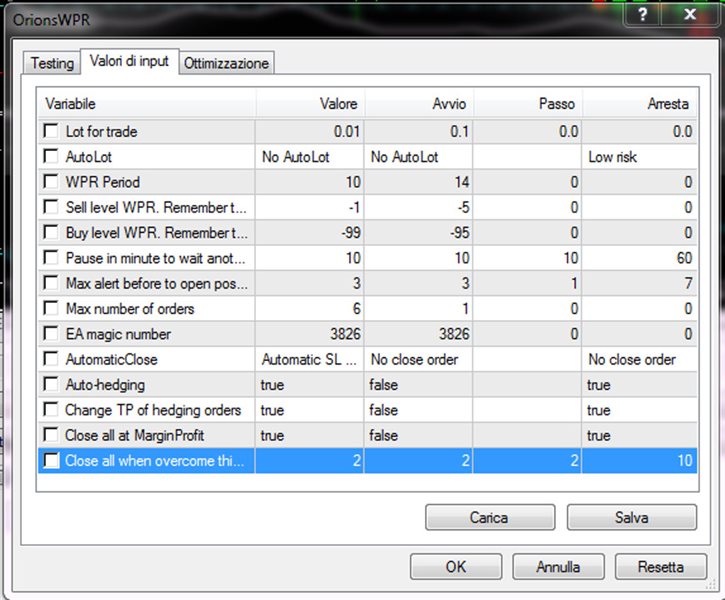Screen dimensions: 725x600
Task: Open AutomaticClose value dropdown
Action: pyautogui.click(x=309, y=360)
